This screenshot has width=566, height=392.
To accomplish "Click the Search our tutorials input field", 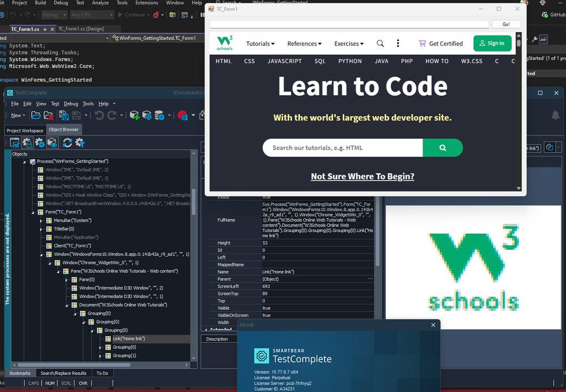I will pyautogui.click(x=343, y=148).
